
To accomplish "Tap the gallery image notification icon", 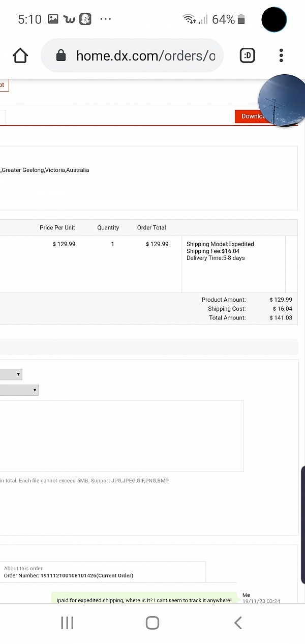I will [x=53, y=19].
